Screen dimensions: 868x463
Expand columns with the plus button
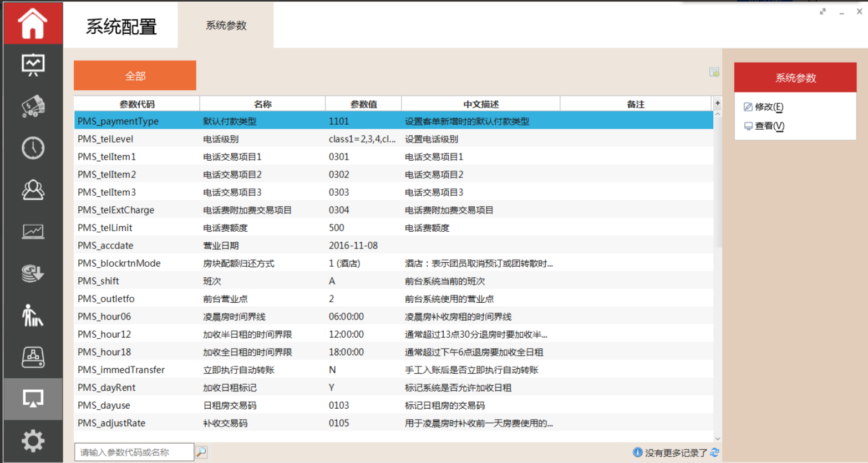click(717, 103)
